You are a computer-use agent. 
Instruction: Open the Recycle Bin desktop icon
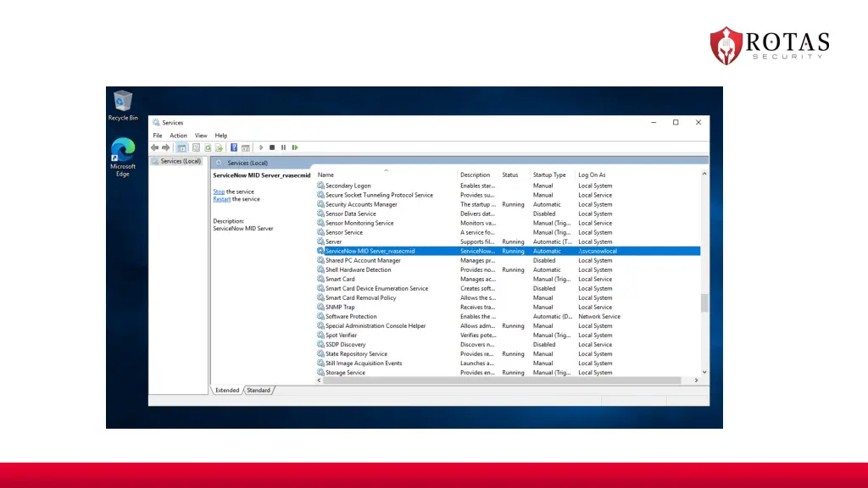pos(123,106)
